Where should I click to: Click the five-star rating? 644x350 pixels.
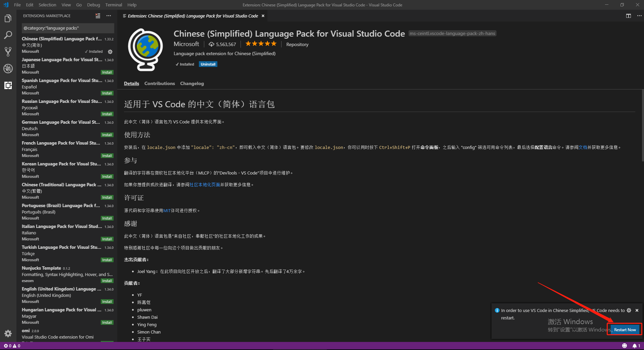click(261, 44)
